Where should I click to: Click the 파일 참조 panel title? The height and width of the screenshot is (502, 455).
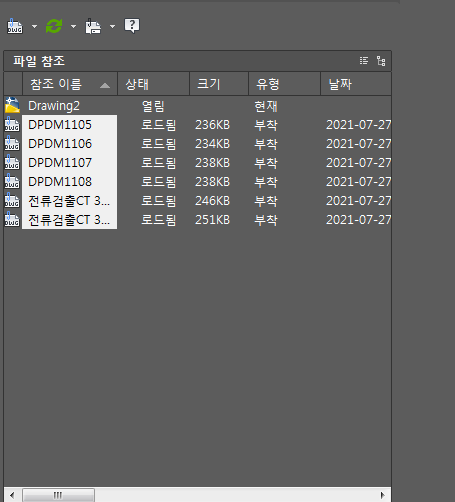(x=39, y=61)
